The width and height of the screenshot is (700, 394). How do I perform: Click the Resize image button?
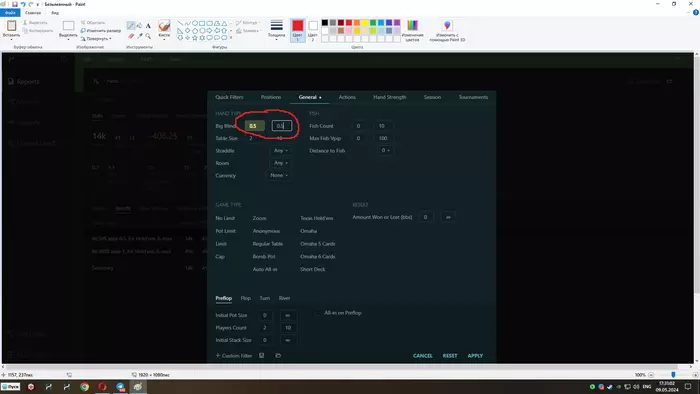pos(101,30)
